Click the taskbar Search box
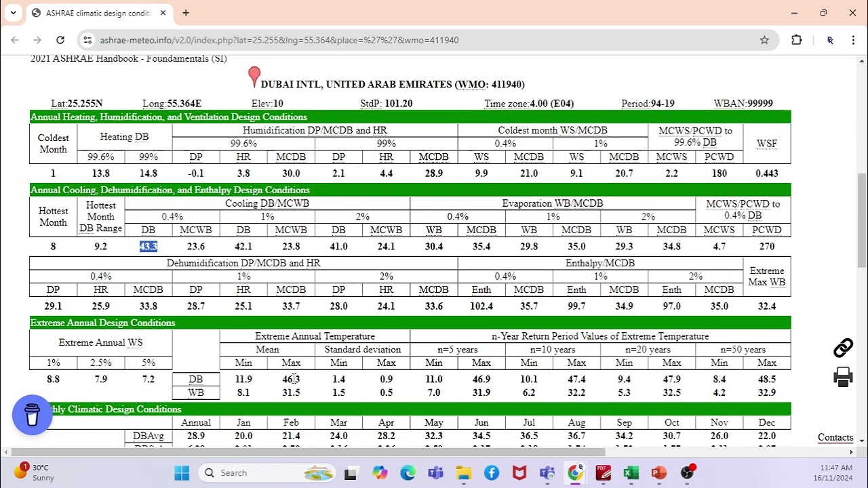 click(x=269, y=473)
